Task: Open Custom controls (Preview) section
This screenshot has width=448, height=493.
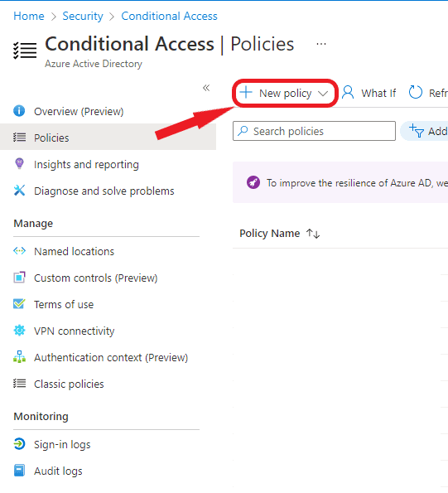Action: point(95,278)
